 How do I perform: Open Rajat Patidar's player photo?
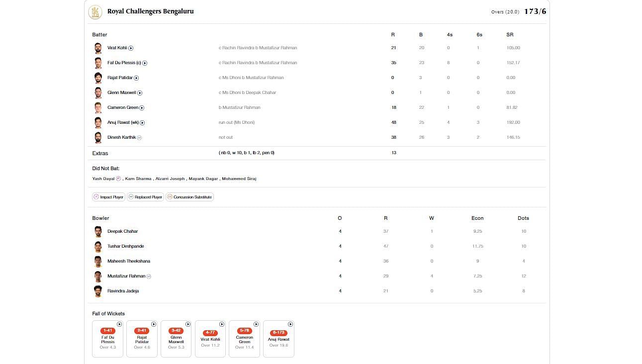click(98, 78)
